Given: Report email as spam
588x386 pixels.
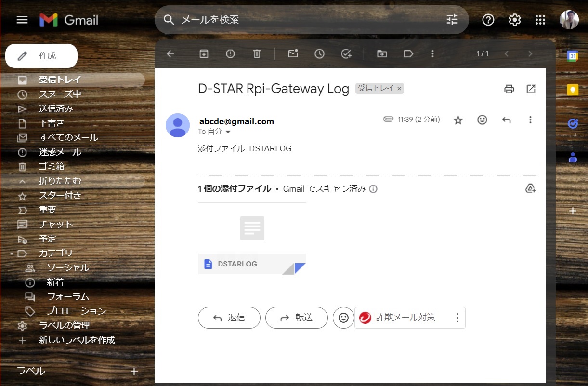Looking at the screenshot, I should pos(230,54).
